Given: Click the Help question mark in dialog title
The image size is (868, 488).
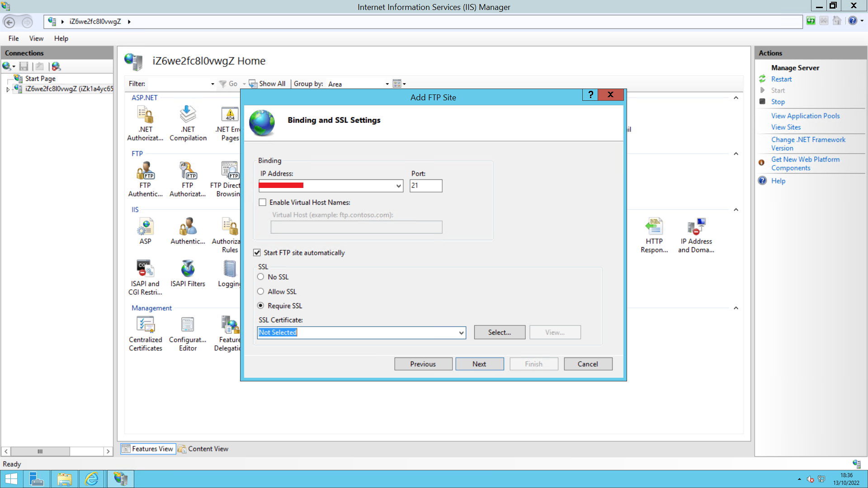Looking at the screenshot, I should (x=590, y=94).
